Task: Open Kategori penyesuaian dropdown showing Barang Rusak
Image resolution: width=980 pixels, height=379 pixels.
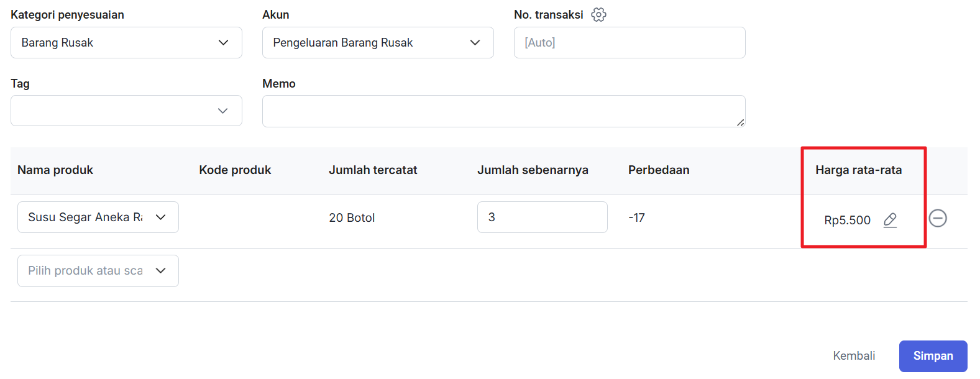Action: pos(126,43)
